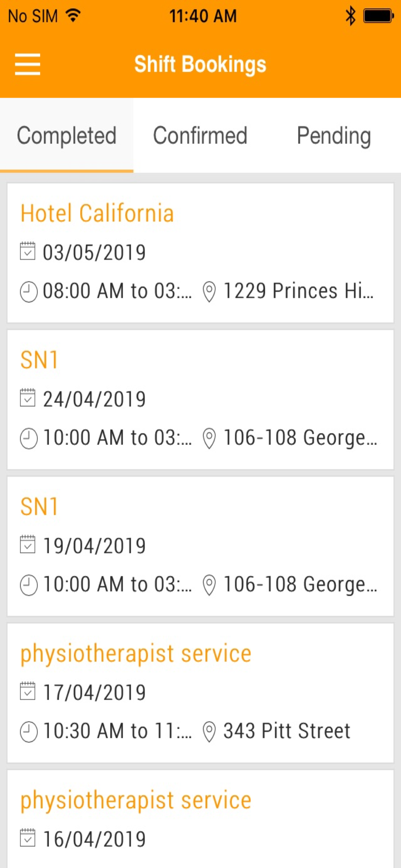The image size is (401, 868).
Task: Tap the calendar icon beside 16/04/2019
Action: click(x=28, y=838)
